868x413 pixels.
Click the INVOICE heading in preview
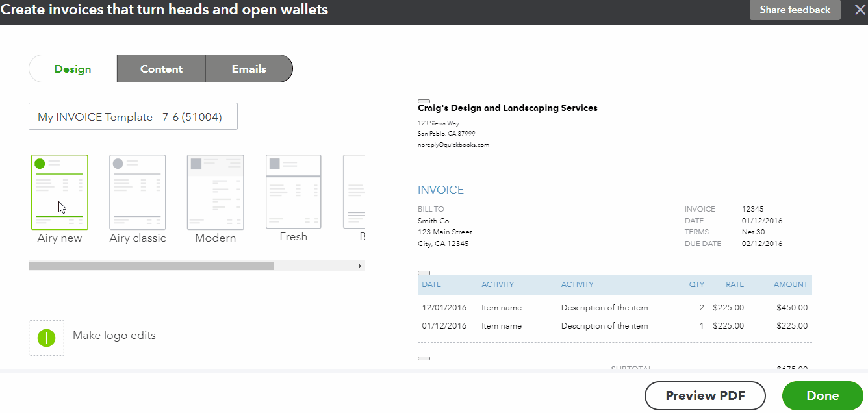pos(440,190)
